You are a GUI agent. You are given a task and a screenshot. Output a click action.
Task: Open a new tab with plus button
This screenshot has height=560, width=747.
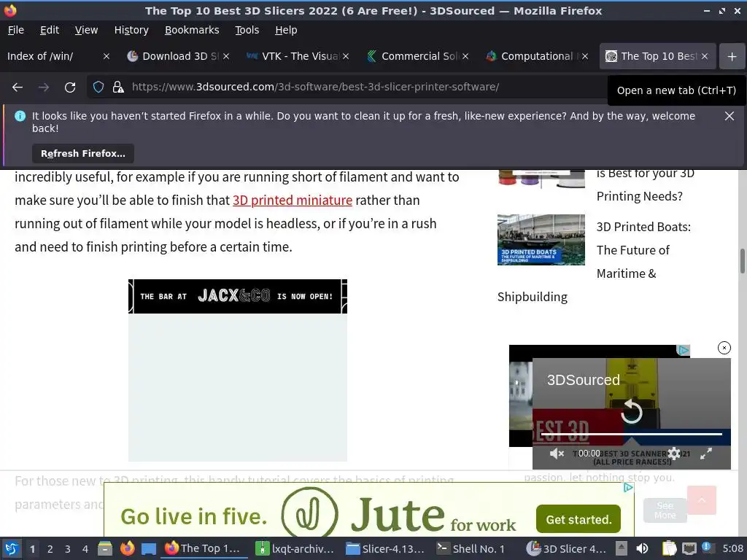click(732, 57)
